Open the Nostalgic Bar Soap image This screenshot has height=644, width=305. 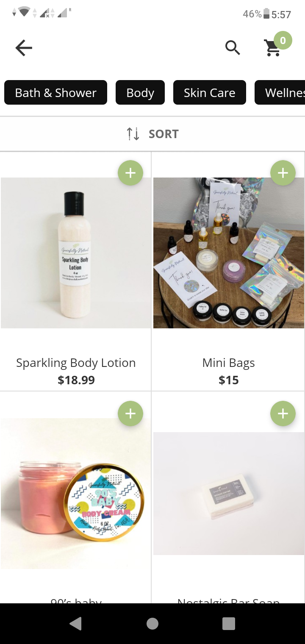(x=229, y=494)
